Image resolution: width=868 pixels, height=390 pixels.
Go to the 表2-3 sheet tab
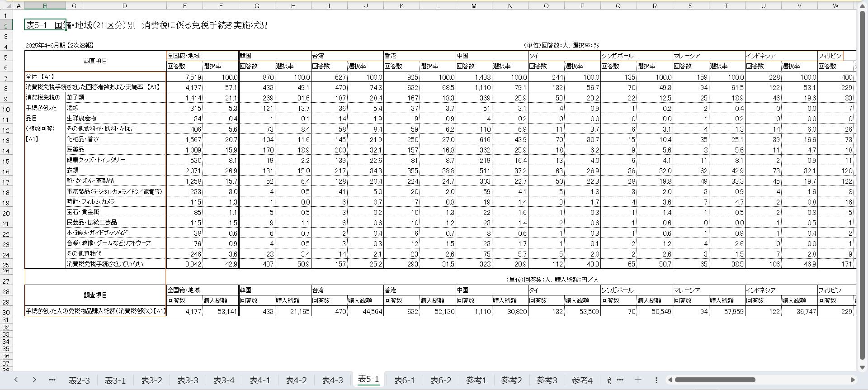coord(79,380)
